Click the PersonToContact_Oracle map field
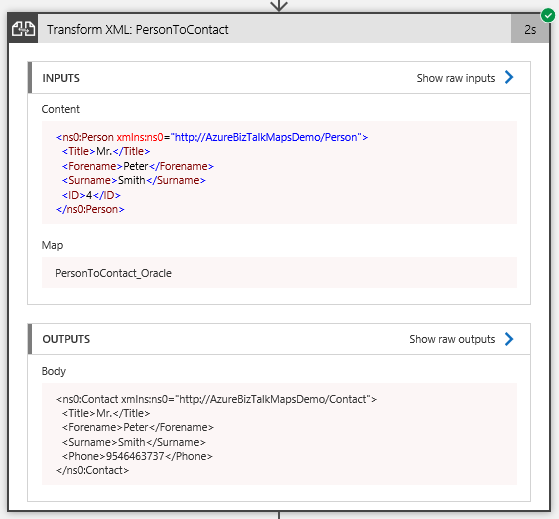The width and height of the screenshot is (559, 519). 279,273
